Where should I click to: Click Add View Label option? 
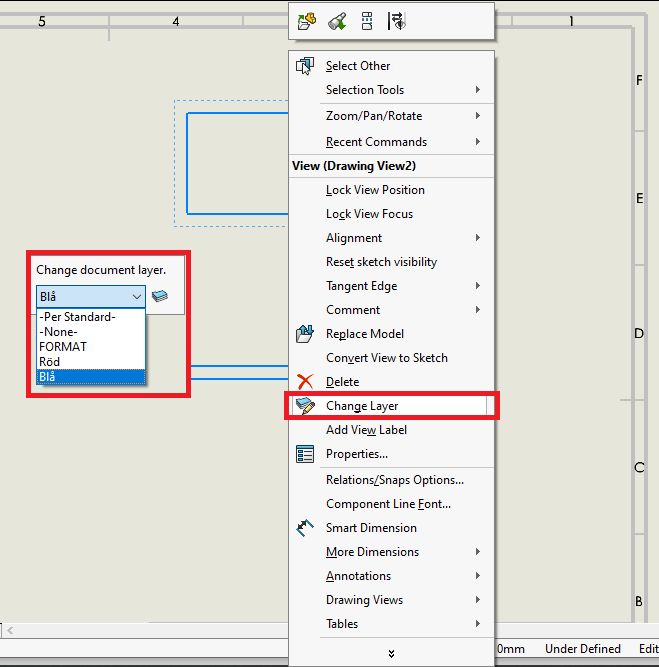point(366,430)
